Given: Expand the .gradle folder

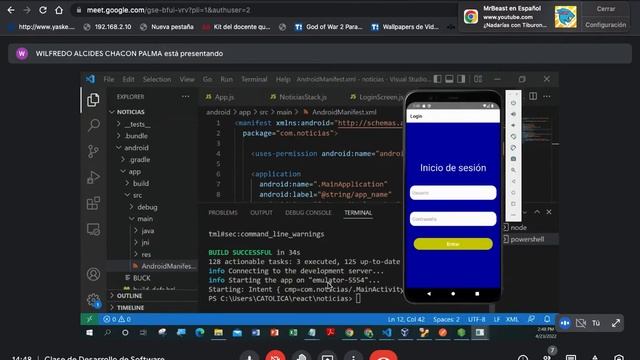Looking at the screenshot, I should pyautogui.click(x=139, y=160).
